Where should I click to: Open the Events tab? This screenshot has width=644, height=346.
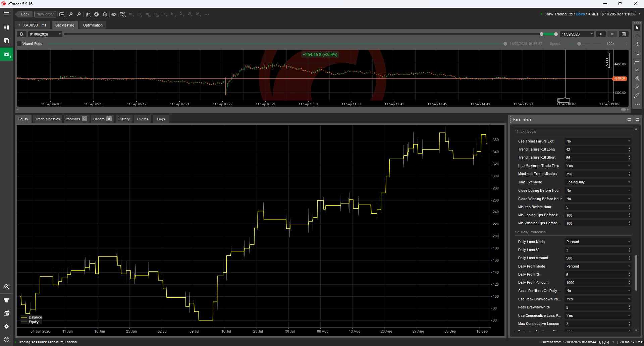[143, 119]
